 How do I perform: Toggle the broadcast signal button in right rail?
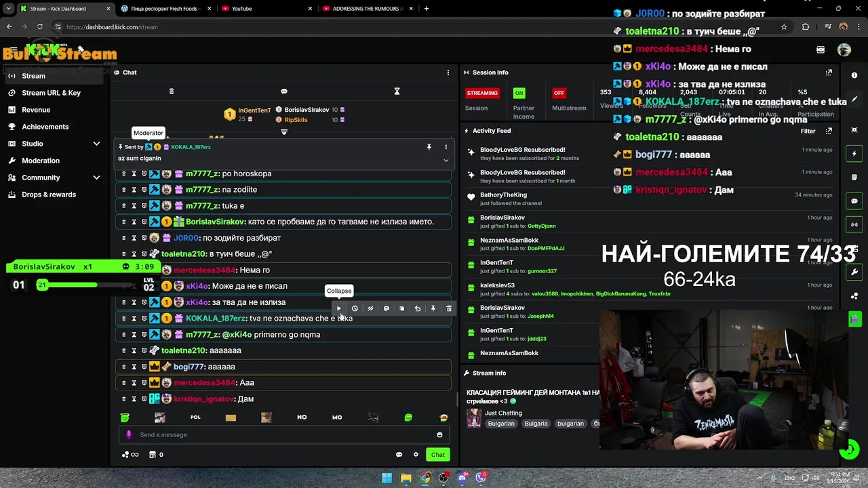(854, 224)
